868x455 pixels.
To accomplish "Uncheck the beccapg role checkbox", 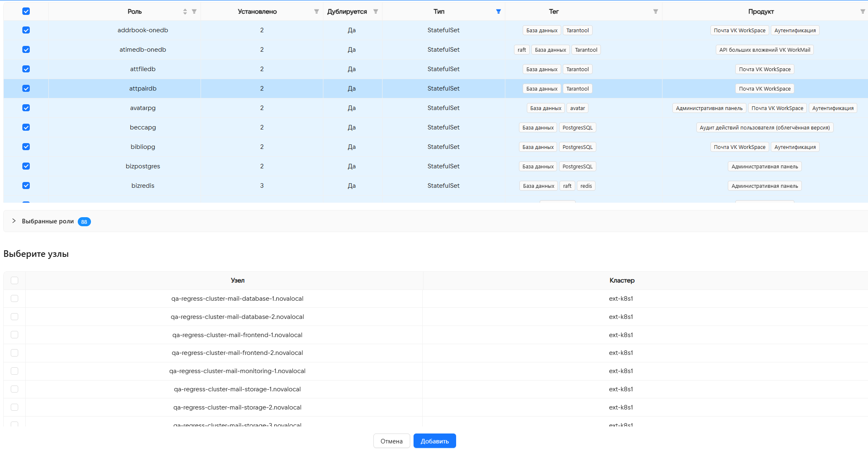I will tap(26, 127).
